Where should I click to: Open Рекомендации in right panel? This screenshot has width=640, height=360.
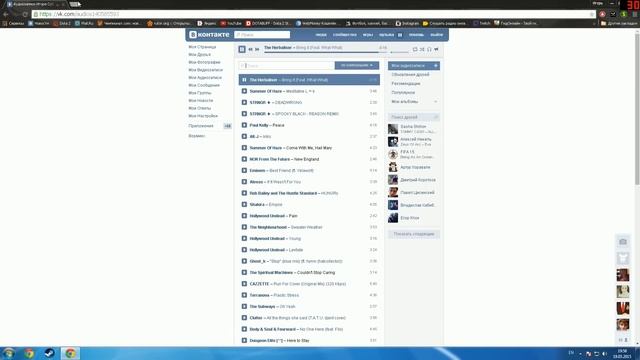[x=406, y=84]
